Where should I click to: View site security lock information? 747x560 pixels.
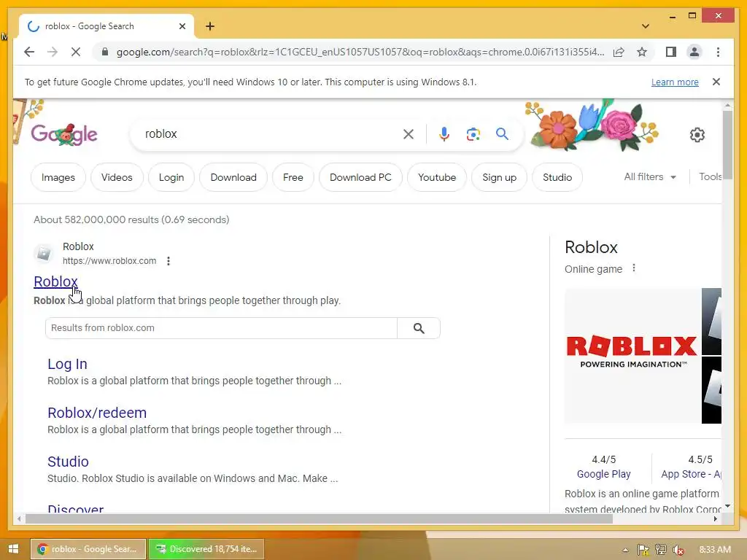pyautogui.click(x=105, y=52)
